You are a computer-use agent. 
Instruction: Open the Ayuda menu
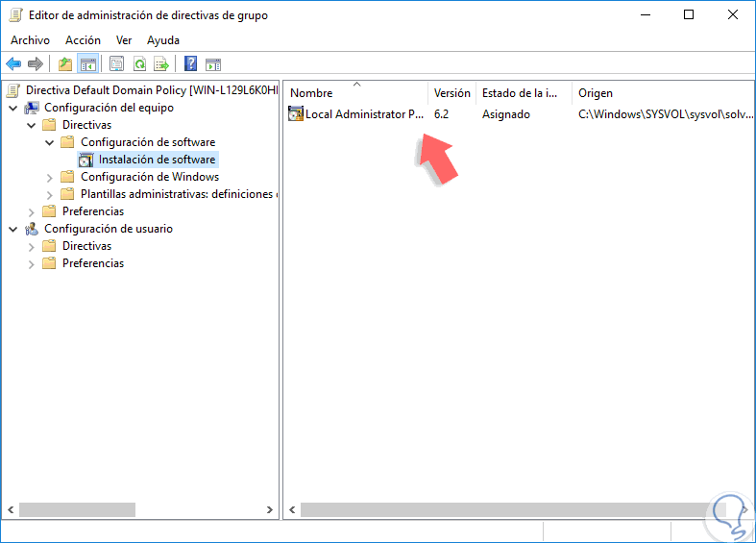(163, 40)
